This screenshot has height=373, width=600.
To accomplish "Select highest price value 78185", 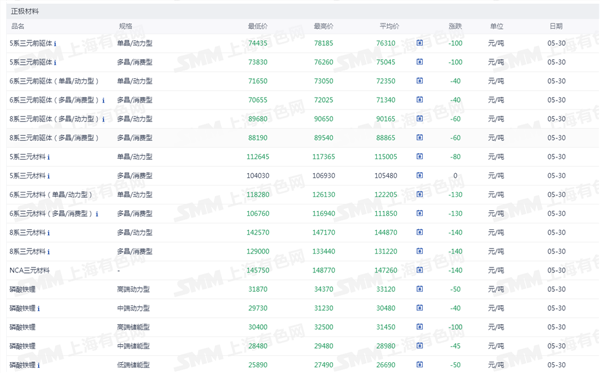I will 324,43.
